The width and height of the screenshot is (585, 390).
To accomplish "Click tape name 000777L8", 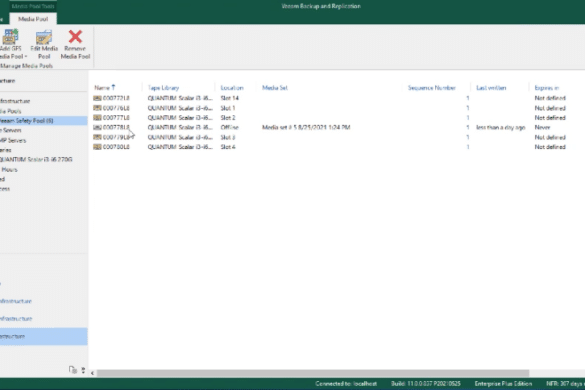I will [x=116, y=118].
